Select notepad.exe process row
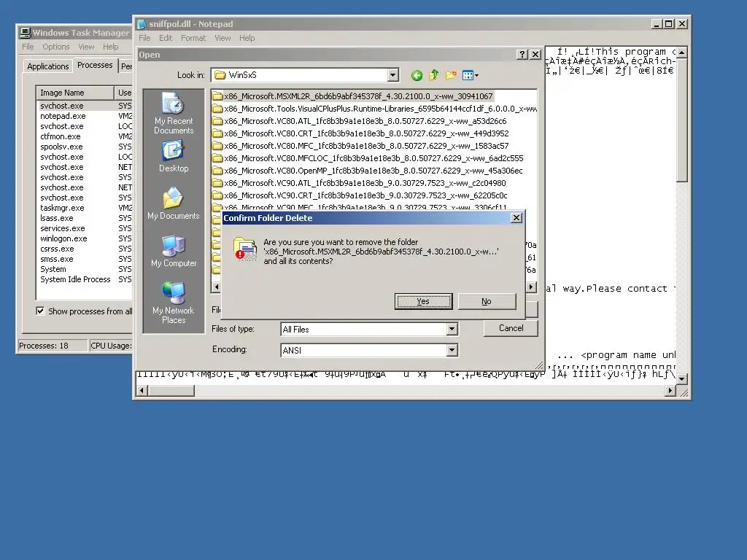This screenshot has width=747, height=560. (x=86, y=116)
